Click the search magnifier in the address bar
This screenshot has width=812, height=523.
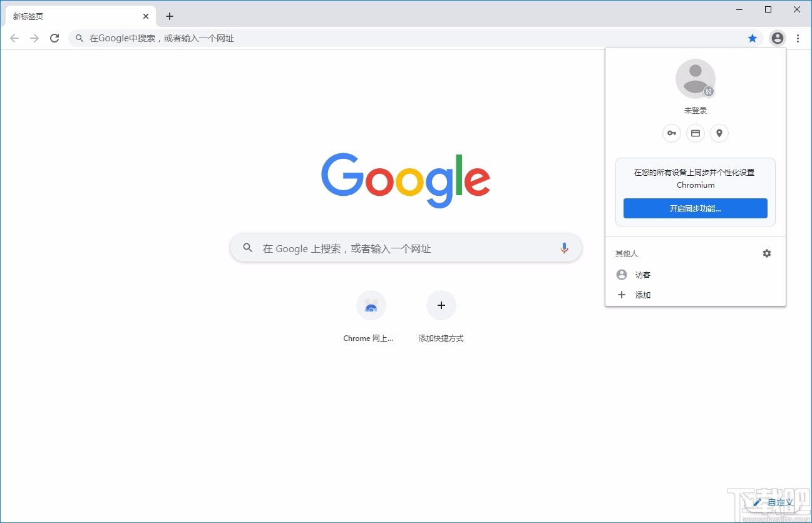(x=79, y=38)
